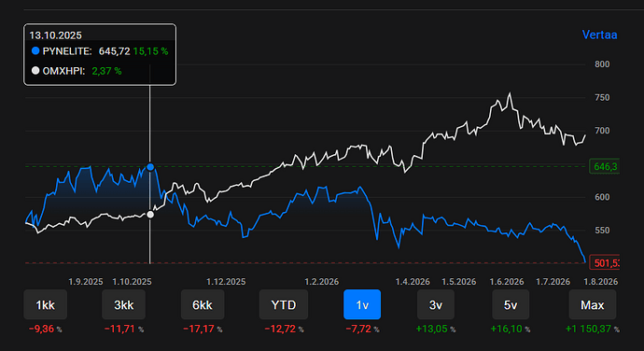Click the 1.4.2026 axis date label
This screenshot has width=644, height=351.
(x=413, y=282)
